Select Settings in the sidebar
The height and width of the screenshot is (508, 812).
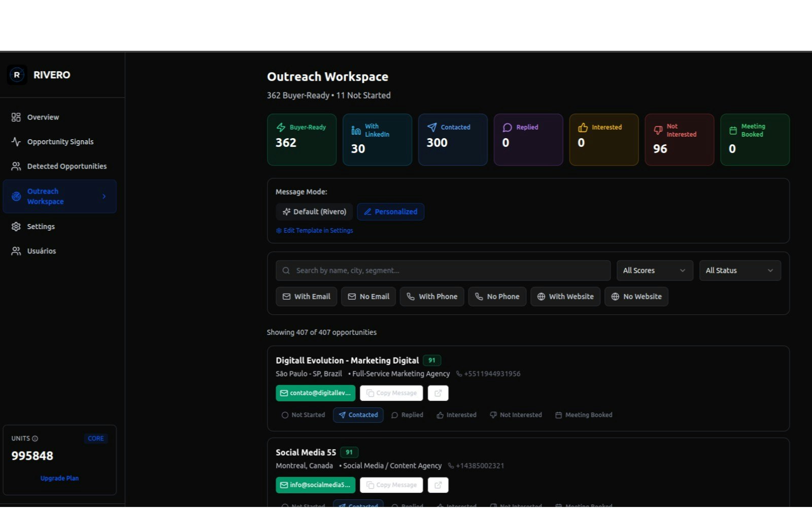pos(41,226)
